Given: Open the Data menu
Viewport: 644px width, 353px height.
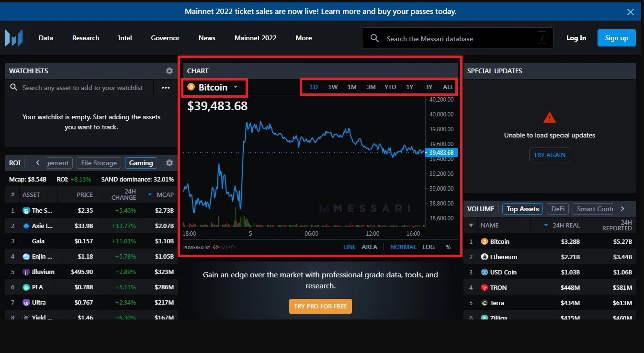Looking at the screenshot, I should [46, 38].
